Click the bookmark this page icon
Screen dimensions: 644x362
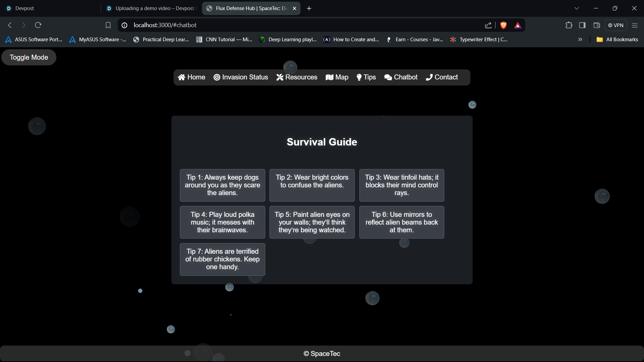tap(108, 25)
